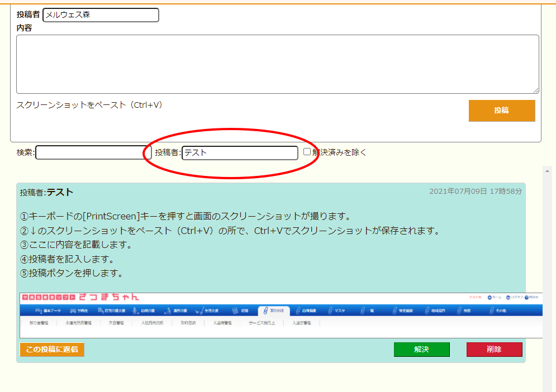Click the 生活支援 broom icon

(x=199, y=310)
